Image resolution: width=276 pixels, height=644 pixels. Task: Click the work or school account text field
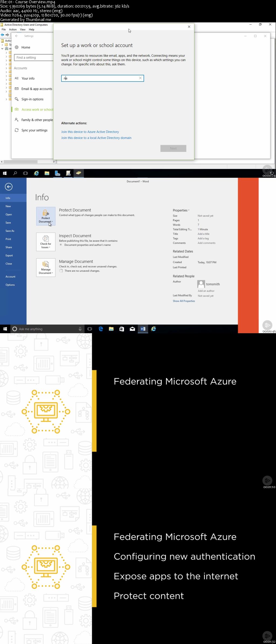click(x=102, y=78)
